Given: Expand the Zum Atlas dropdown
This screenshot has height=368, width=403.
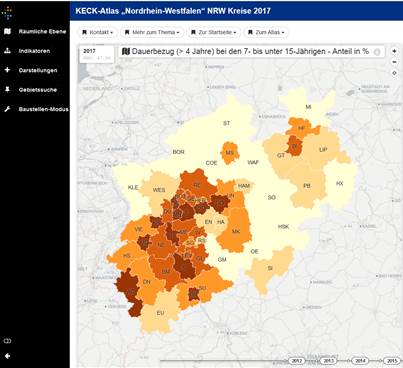Looking at the screenshot, I should 266,32.
